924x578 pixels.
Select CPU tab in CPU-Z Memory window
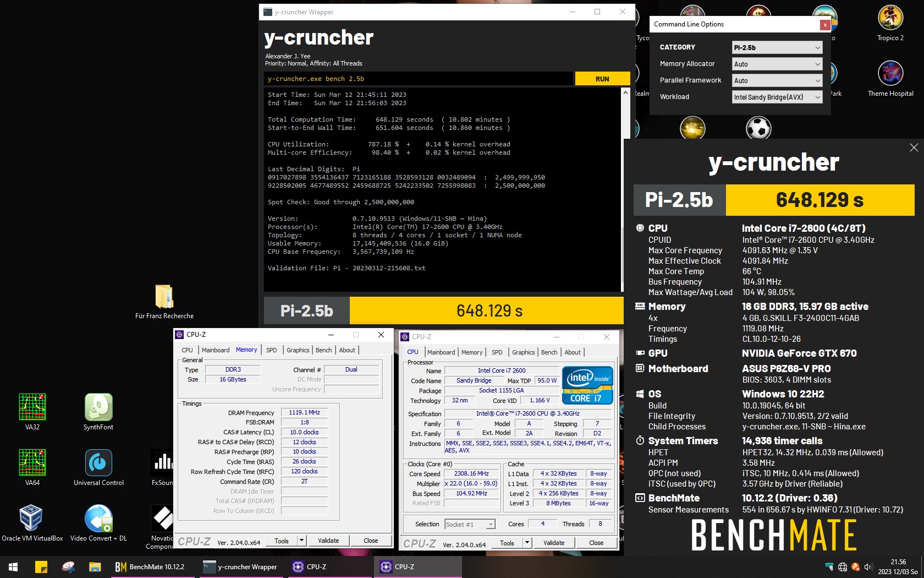(x=187, y=350)
